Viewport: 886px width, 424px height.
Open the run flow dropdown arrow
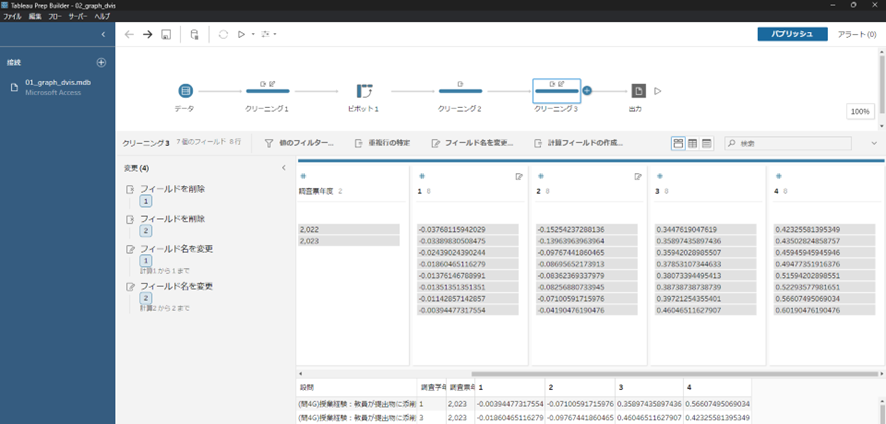coord(253,34)
